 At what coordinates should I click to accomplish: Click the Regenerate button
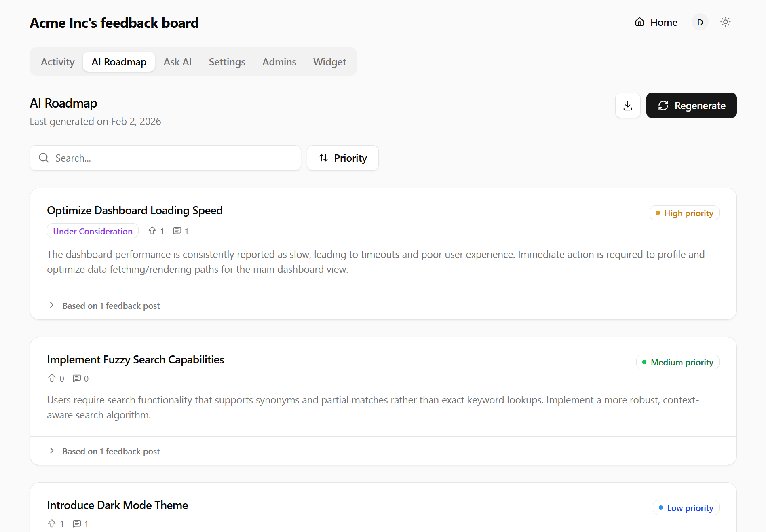[x=691, y=105]
